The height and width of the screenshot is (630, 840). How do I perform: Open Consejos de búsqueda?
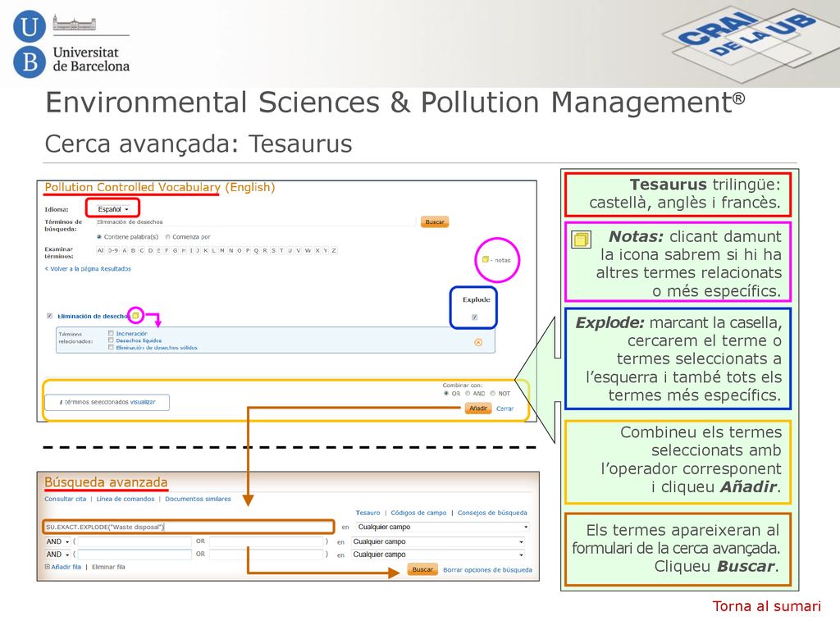tap(492, 513)
